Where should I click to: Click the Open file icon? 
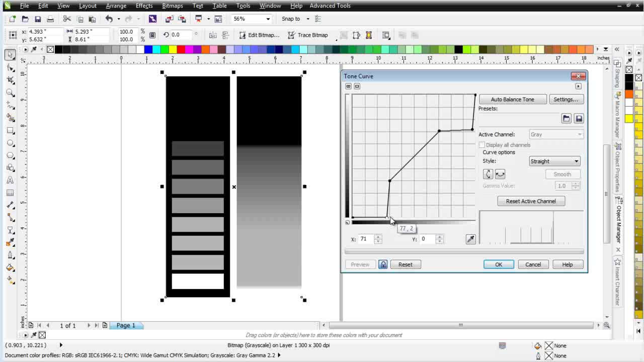(x=25, y=19)
